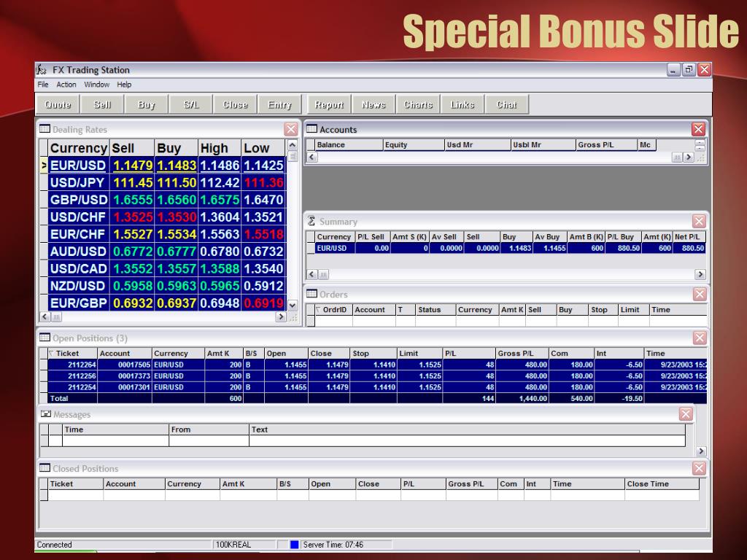Click the Open Positions panel table icon
Screen dimensions: 747x560
click(x=44, y=337)
